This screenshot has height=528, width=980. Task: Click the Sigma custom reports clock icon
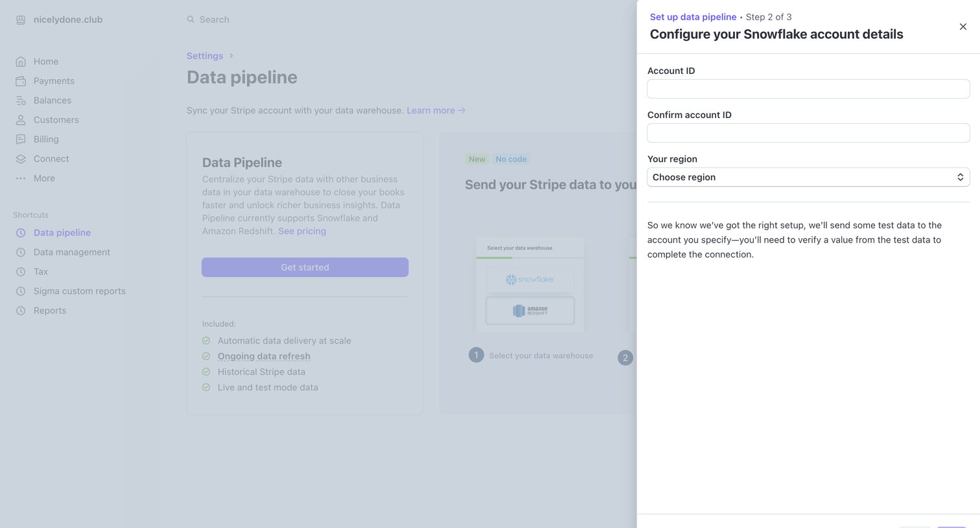[21, 291]
